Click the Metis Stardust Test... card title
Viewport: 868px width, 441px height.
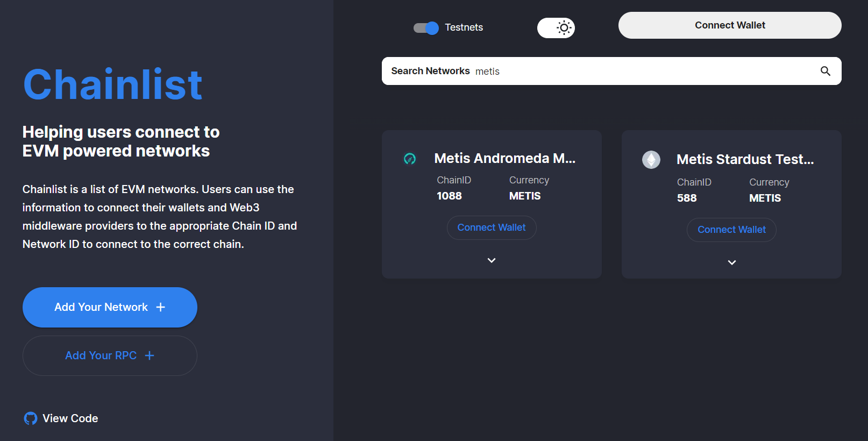click(x=745, y=159)
